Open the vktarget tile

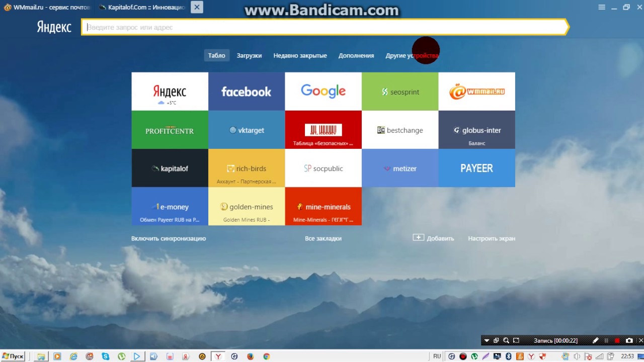247,130
